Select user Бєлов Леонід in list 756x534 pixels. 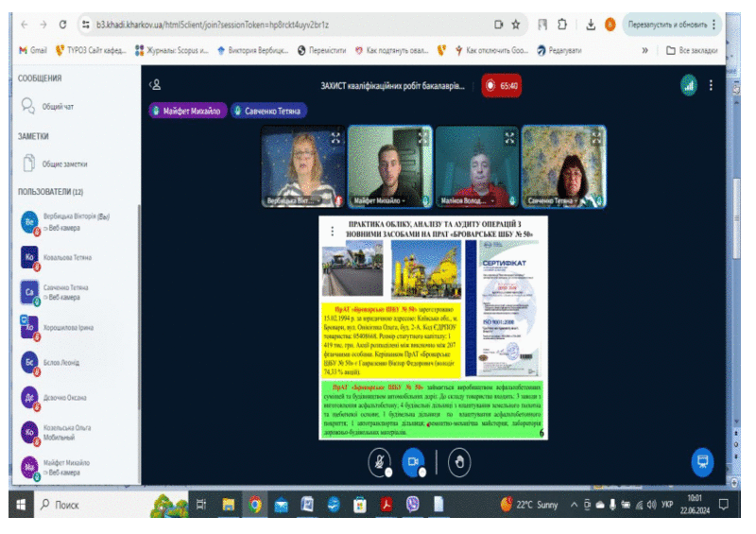coord(77,363)
